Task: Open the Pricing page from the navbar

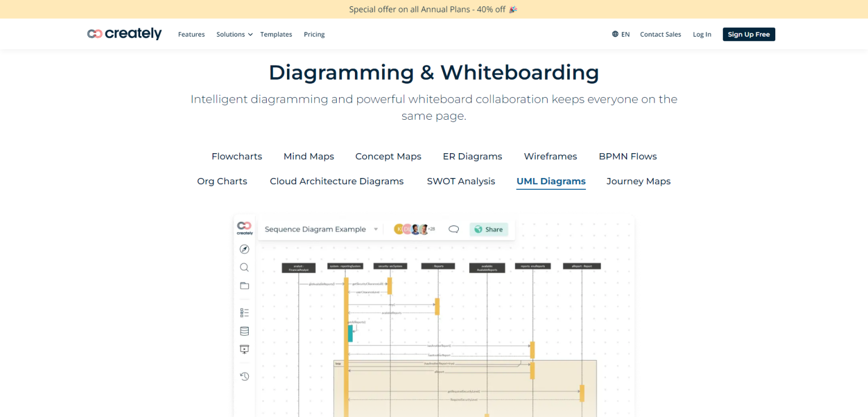Action: pos(314,34)
